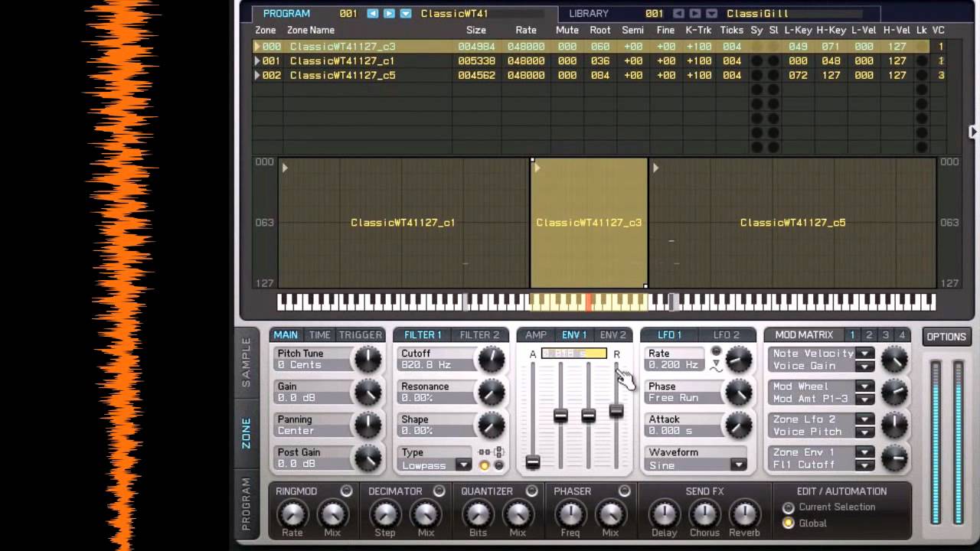Select the ClassicWT41127_c5 zone in key map

point(792,223)
